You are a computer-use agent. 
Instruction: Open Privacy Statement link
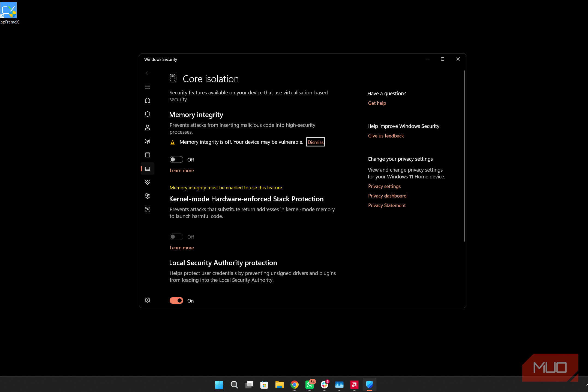coord(387,205)
